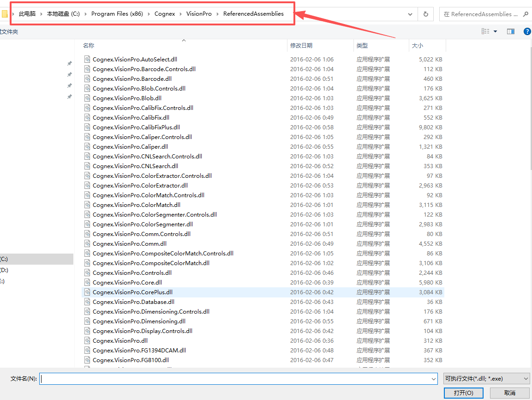This screenshot has width=532, height=400.
Task: Click icon of Cognex.VisionPro.Caliper.Controls.dll
Action: point(87,137)
